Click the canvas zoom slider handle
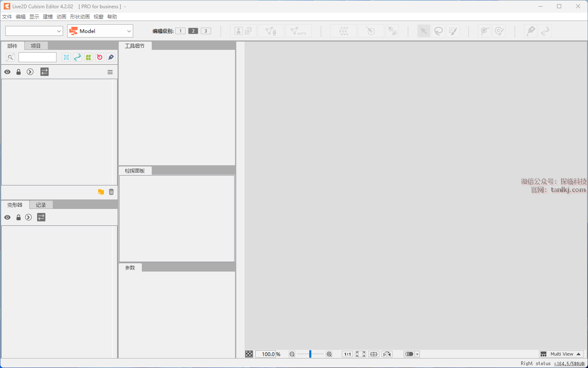588x368 pixels. (310, 354)
